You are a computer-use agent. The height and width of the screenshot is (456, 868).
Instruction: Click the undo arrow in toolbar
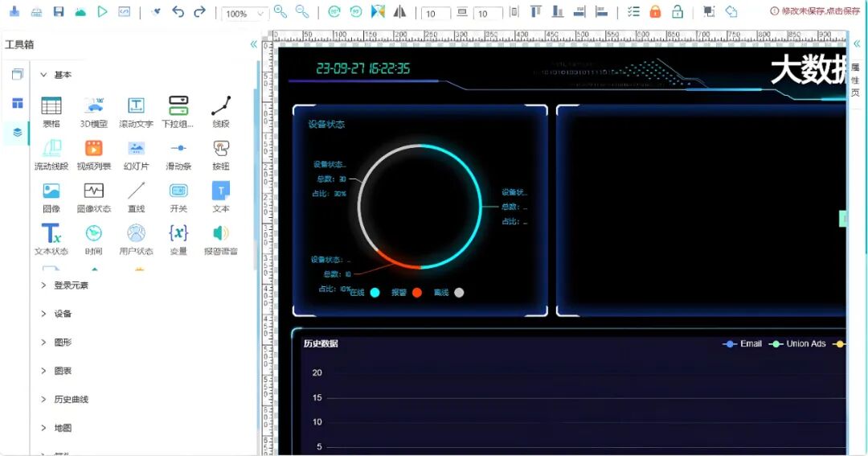178,11
